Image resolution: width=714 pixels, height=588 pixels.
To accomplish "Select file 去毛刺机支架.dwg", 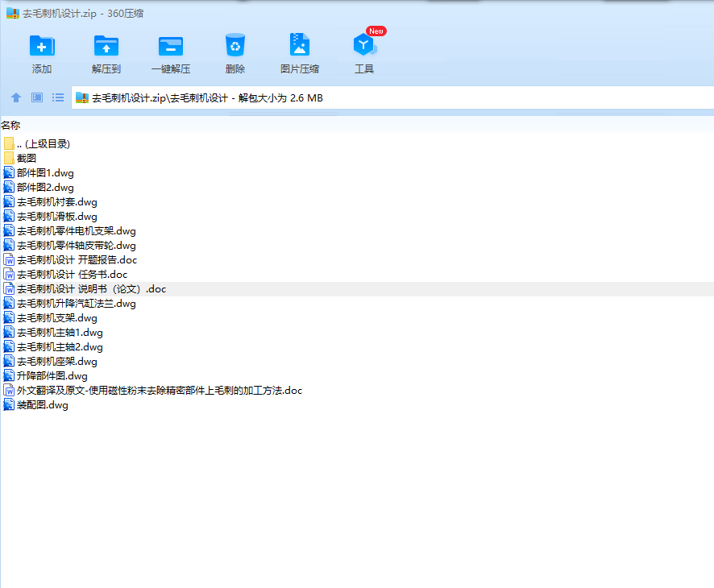I will click(x=57, y=318).
